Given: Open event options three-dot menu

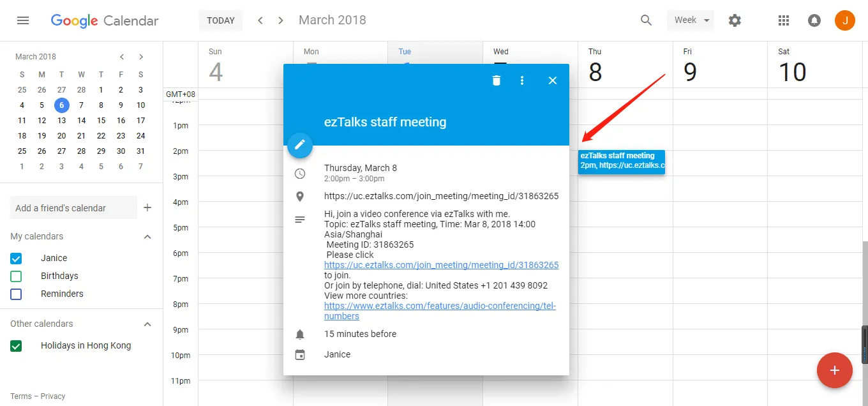Looking at the screenshot, I should tap(522, 80).
